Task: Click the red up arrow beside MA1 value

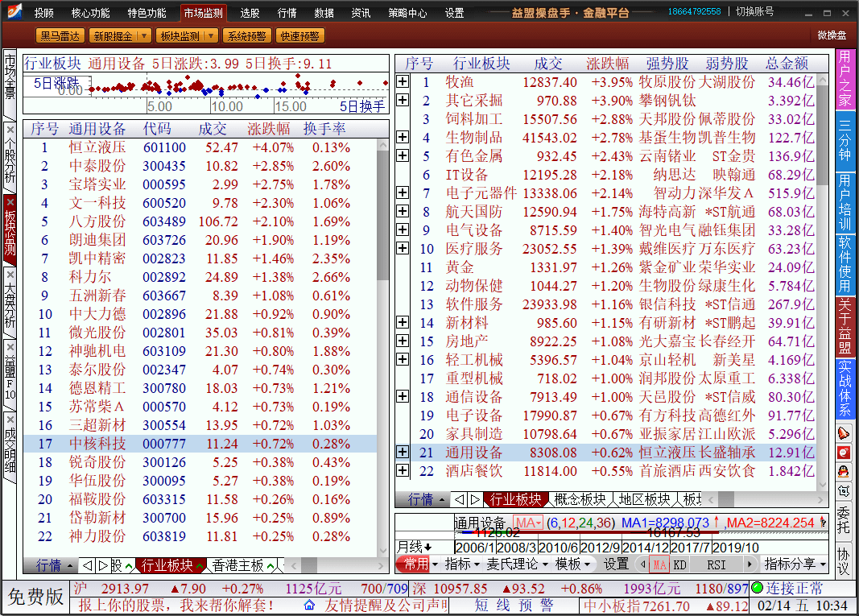Action: 716,521
